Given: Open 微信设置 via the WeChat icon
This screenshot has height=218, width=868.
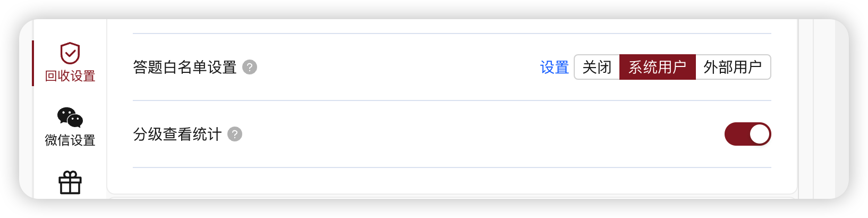Looking at the screenshot, I should coord(70,118).
